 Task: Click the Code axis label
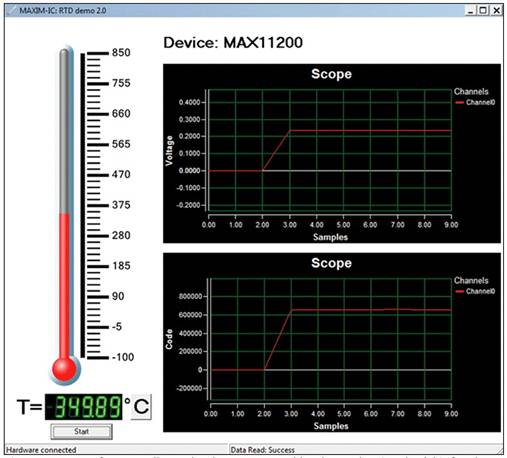pyautogui.click(x=169, y=339)
